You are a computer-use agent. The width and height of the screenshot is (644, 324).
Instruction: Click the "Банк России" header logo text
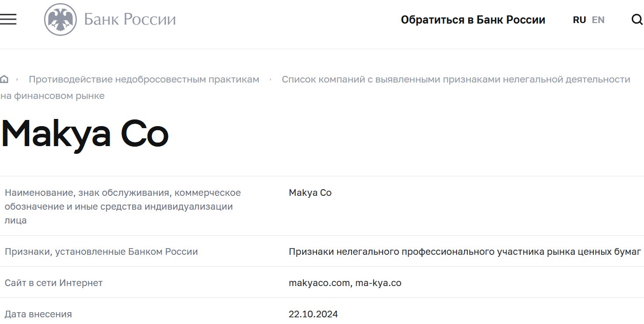pos(130,20)
